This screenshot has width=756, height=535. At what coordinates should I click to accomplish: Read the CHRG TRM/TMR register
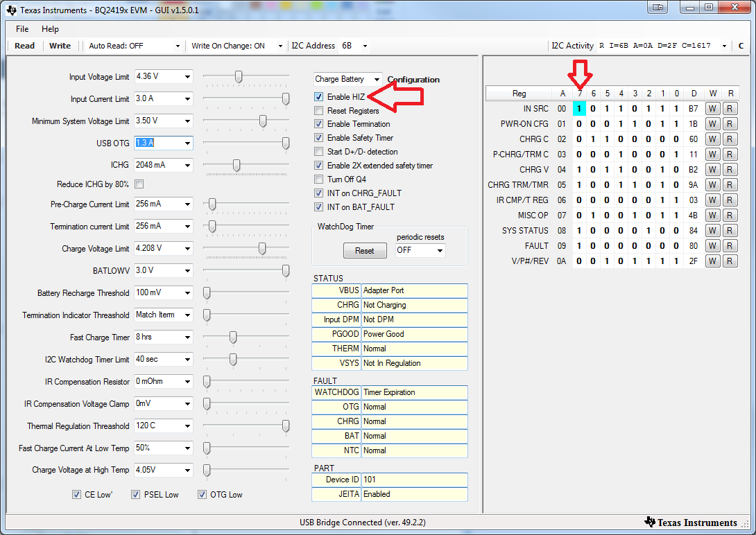pos(730,185)
